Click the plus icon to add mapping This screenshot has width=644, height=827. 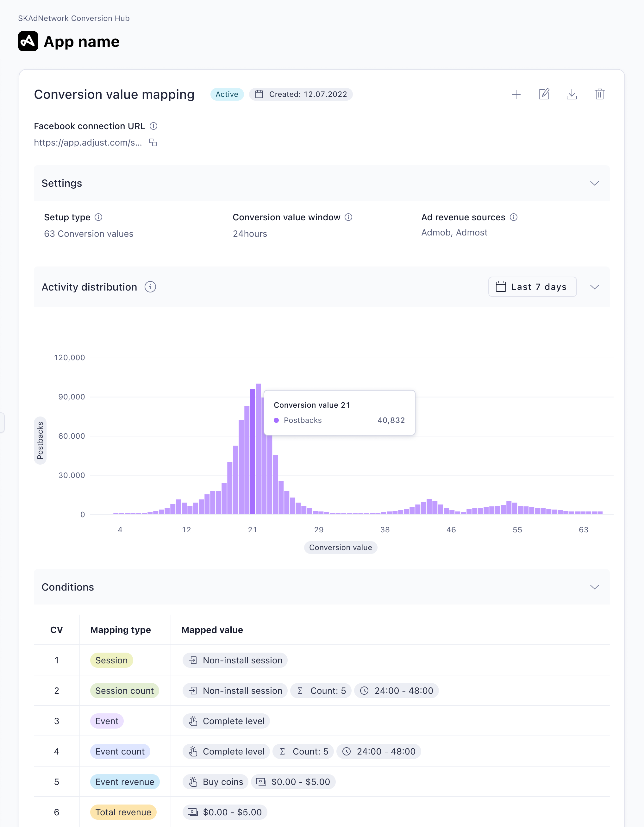(x=516, y=94)
